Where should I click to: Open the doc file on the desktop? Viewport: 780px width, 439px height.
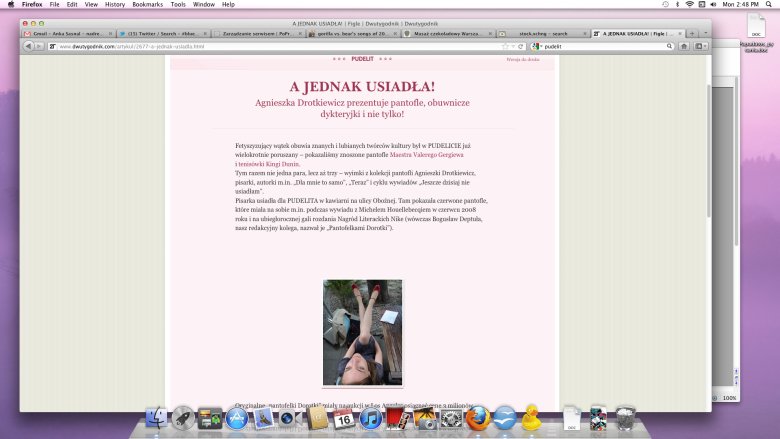point(756,25)
